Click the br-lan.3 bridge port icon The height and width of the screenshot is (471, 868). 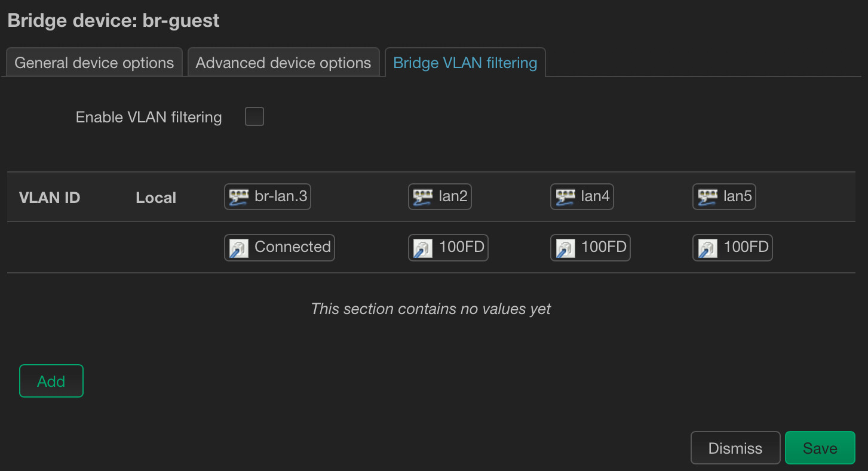239,197
